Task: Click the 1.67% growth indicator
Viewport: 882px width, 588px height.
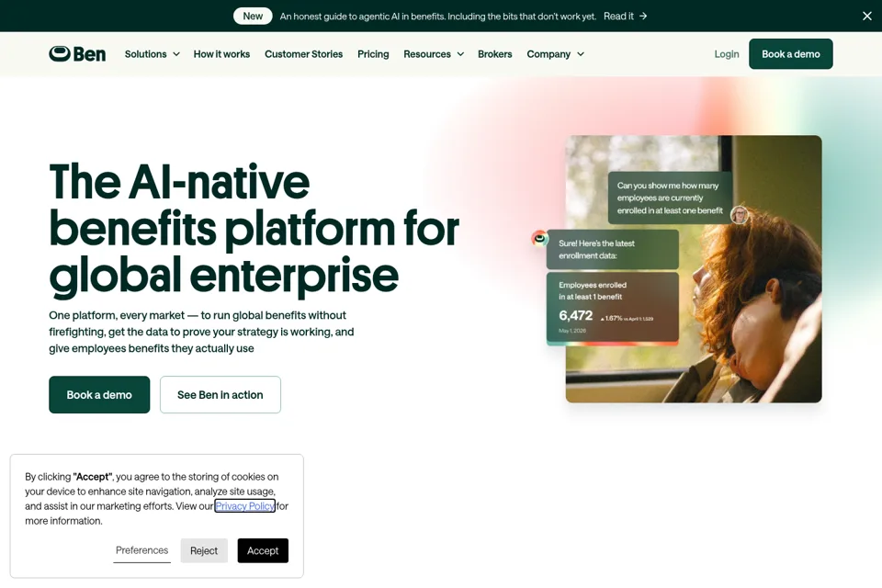Action: click(x=611, y=318)
